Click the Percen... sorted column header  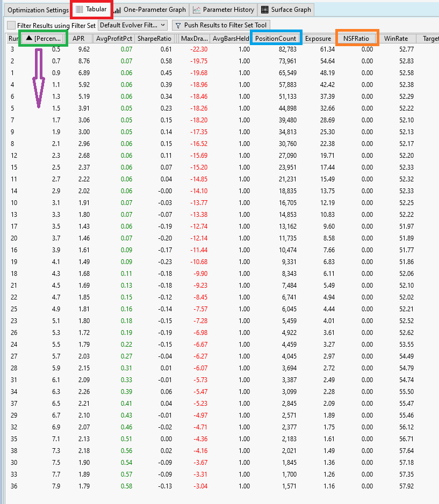click(44, 39)
